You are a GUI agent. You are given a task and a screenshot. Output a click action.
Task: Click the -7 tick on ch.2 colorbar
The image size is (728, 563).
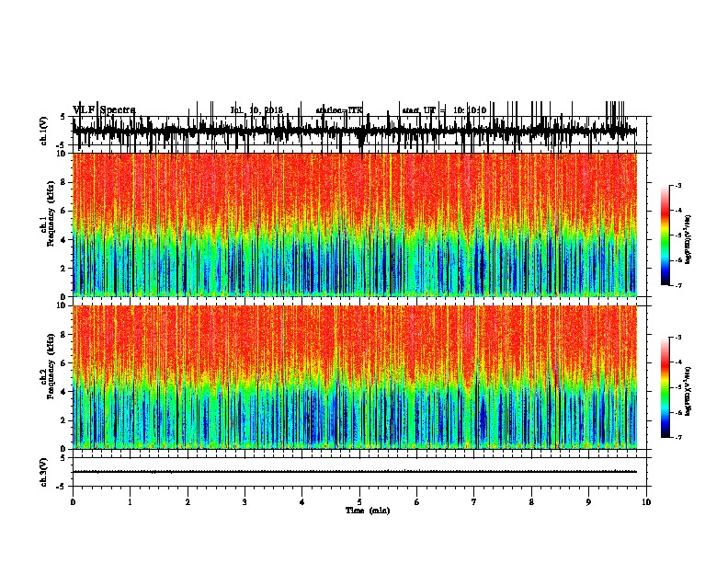(x=678, y=438)
